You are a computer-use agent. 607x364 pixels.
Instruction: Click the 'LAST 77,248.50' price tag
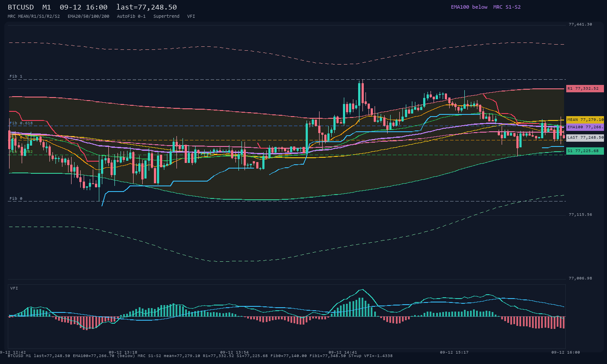585,137
